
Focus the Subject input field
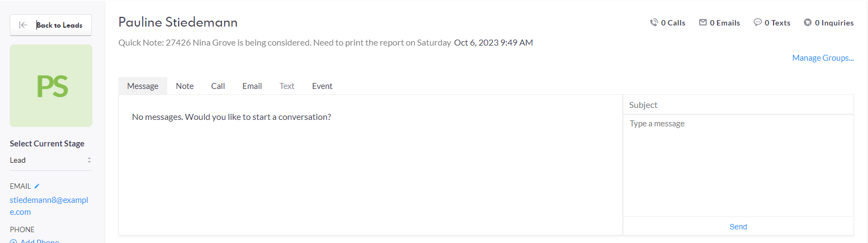[738, 105]
